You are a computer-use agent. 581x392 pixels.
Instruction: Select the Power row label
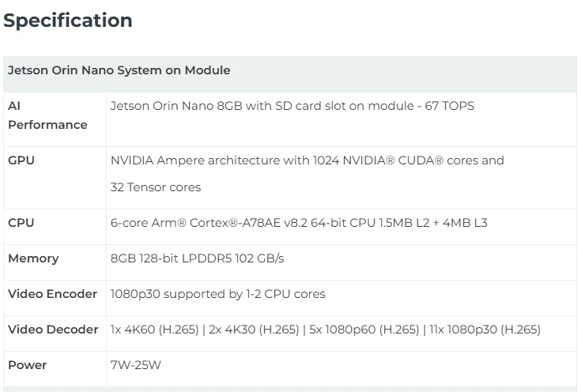(28, 365)
